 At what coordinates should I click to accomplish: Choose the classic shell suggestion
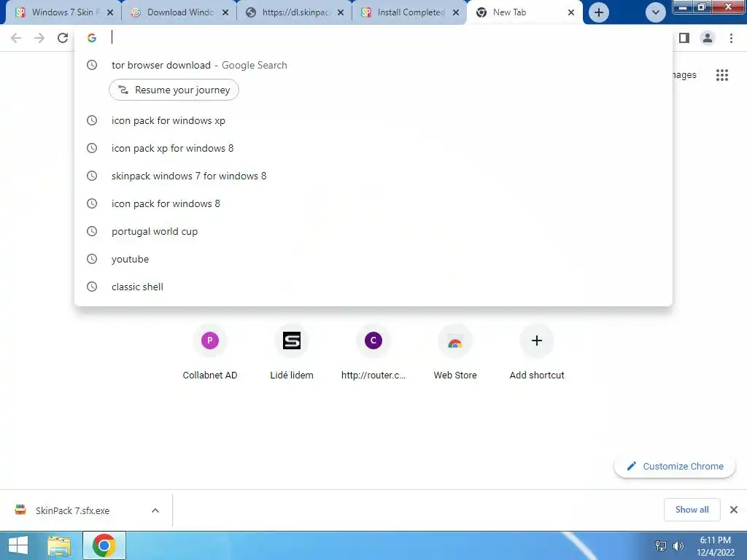click(373, 286)
